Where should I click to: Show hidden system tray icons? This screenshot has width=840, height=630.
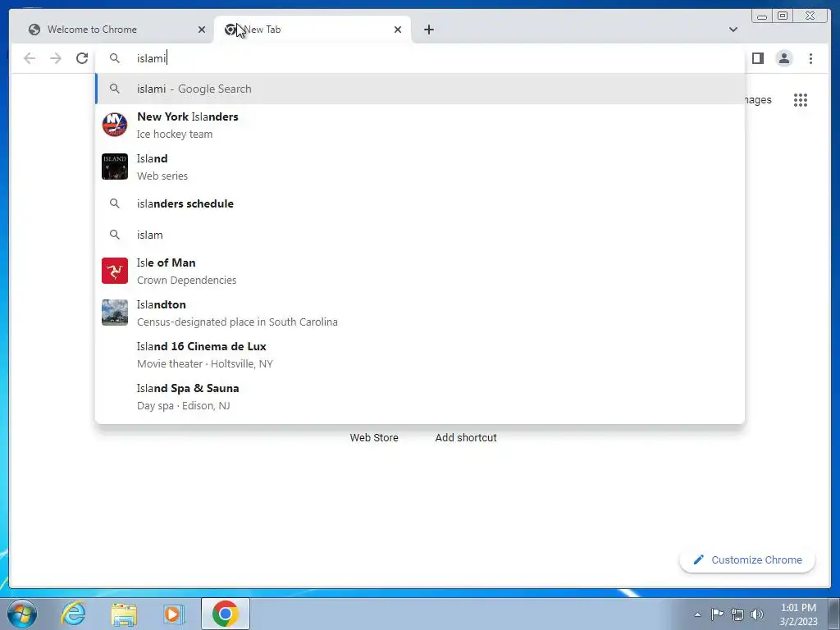pos(697,614)
